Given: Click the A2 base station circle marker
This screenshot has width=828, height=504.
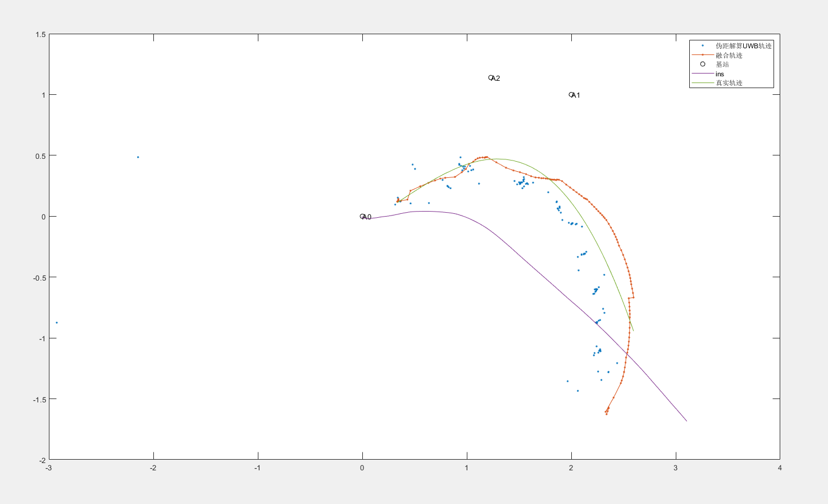Looking at the screenshot, I should coord(491,78).
